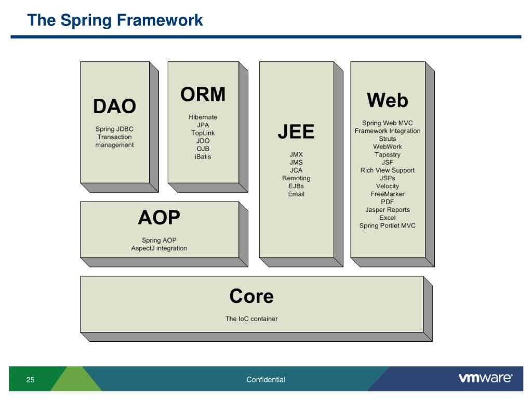This screenshot has width=532, height=399.
Task: Select "The IoC container" text
Action: click(x=251, y=319)
